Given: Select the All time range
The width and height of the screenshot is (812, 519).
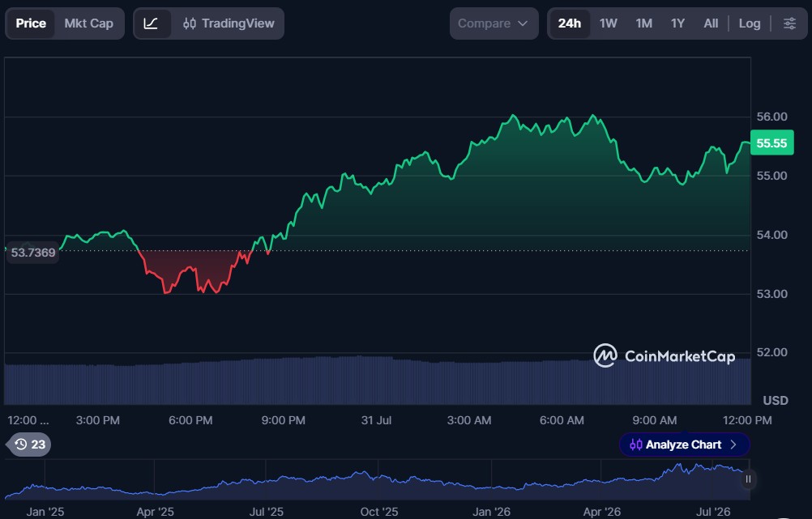Looking at the screenshot, I should (x=711, y=23).
